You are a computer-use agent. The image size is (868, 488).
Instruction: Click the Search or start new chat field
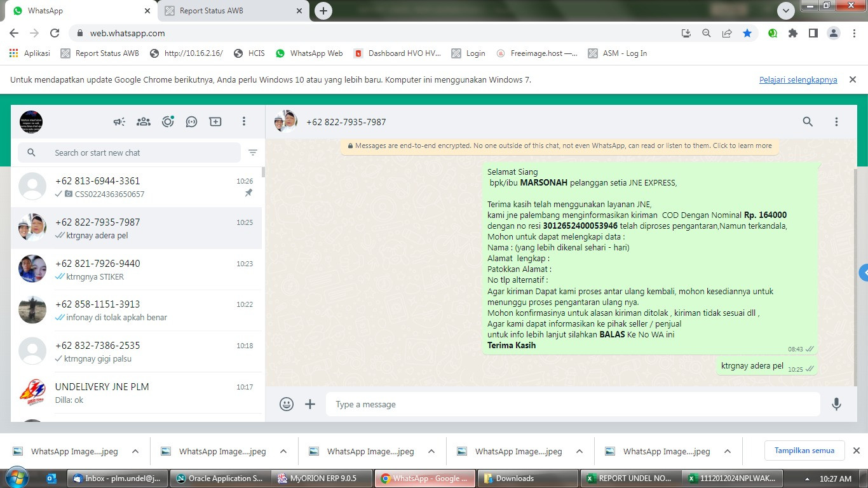point(130,152)
